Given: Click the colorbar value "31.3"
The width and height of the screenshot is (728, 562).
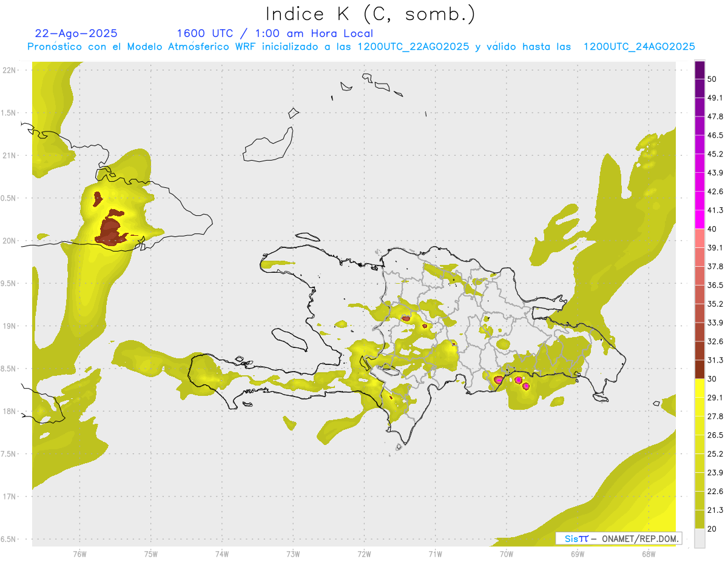Looking at the screenshot, I should (715, 360).
